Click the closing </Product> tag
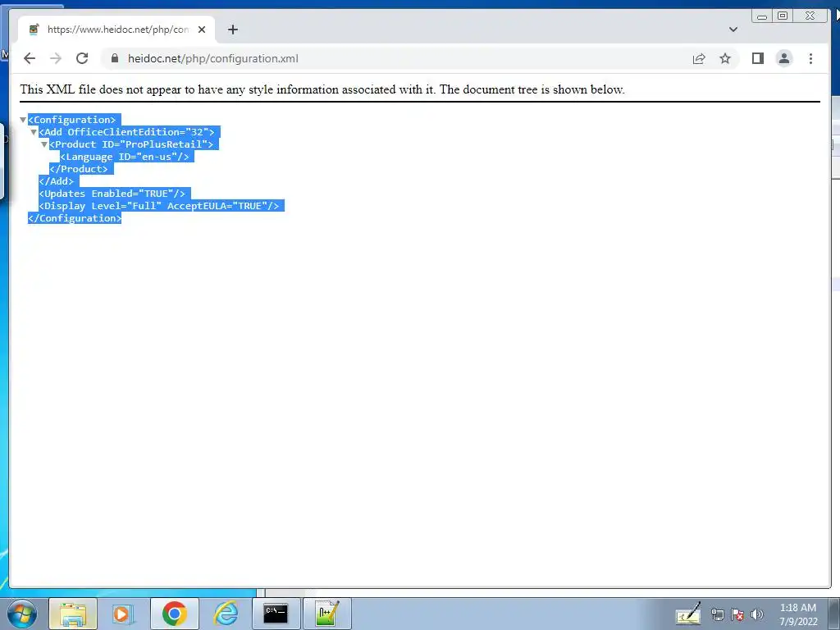Screen dimensions: 840x630 79,169
